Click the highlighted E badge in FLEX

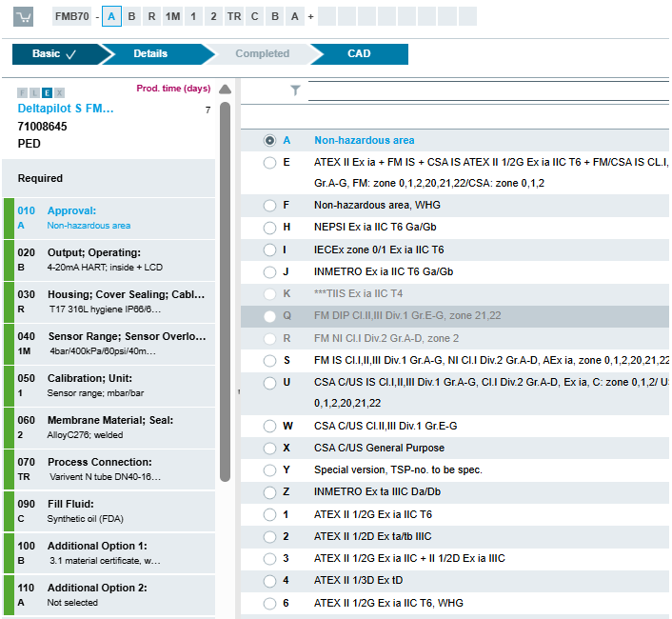[47, 93]
